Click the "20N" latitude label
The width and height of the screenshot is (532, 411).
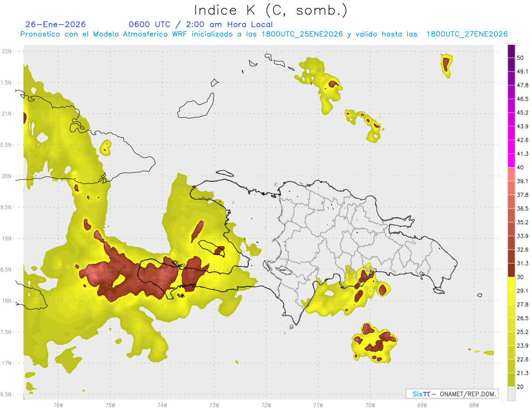point(8,176)
